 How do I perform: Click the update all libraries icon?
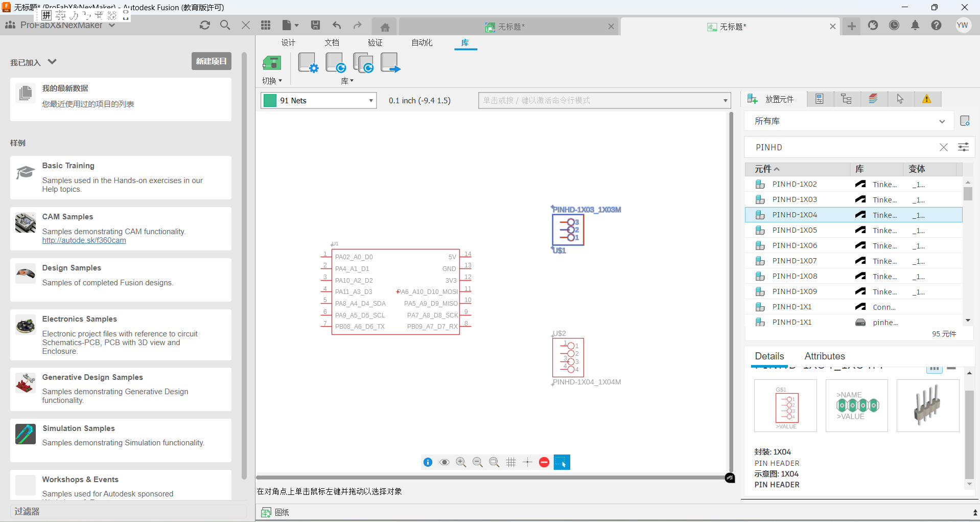pos(363,63)
